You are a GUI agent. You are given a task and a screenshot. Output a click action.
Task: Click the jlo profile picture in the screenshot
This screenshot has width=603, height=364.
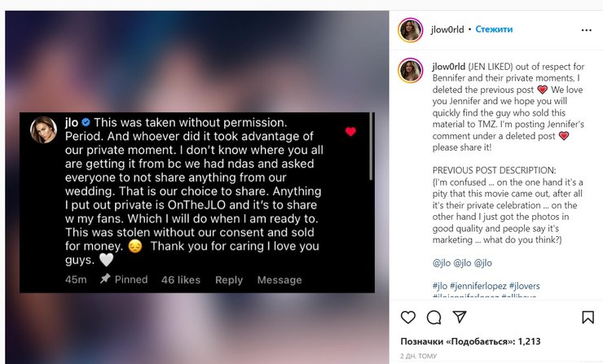click(43, 129)
